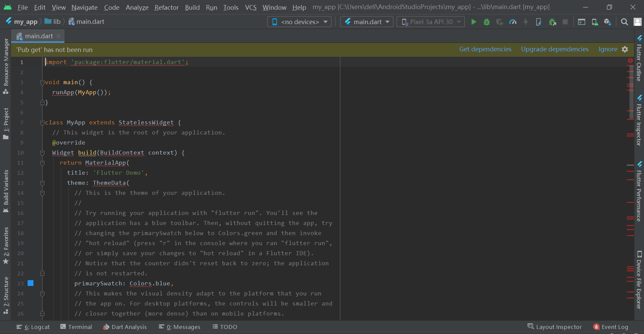Viewport: 644px width, 334px height.
Task: Open the Event Log
Action: [611, 327]
